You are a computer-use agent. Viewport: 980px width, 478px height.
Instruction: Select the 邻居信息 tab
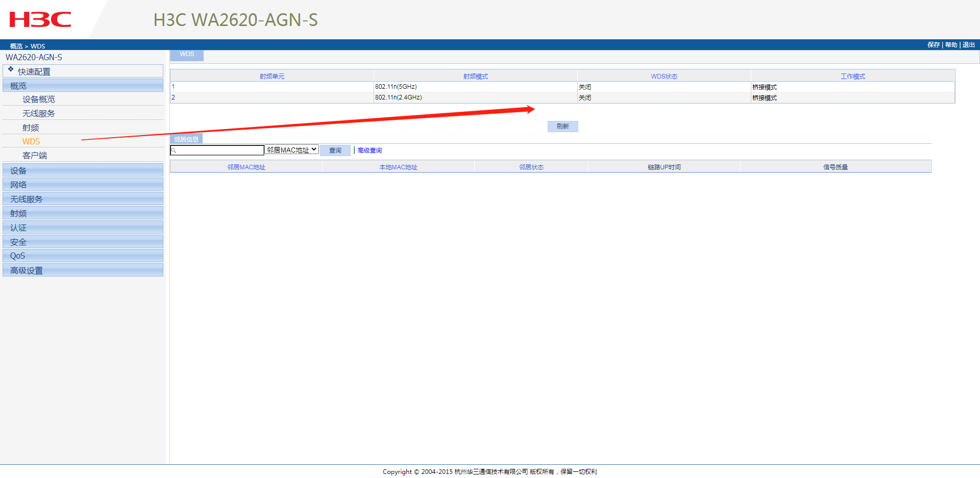coord(186,139)
